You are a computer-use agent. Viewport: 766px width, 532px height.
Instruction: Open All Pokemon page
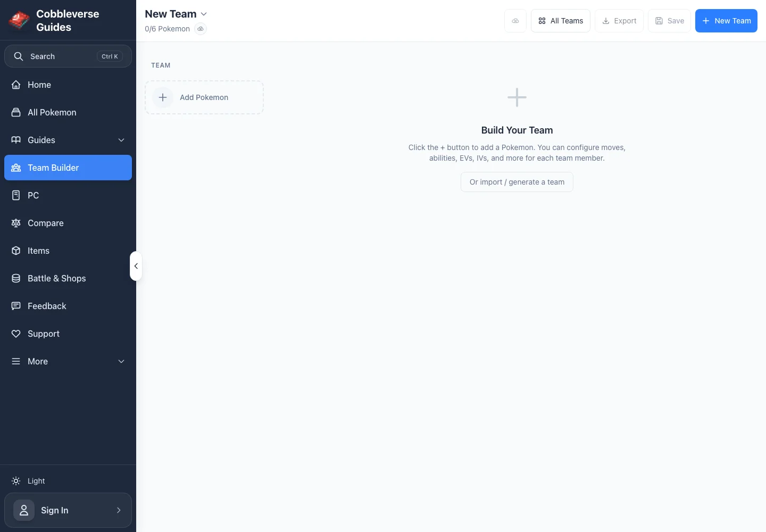(x=68, y=112)
